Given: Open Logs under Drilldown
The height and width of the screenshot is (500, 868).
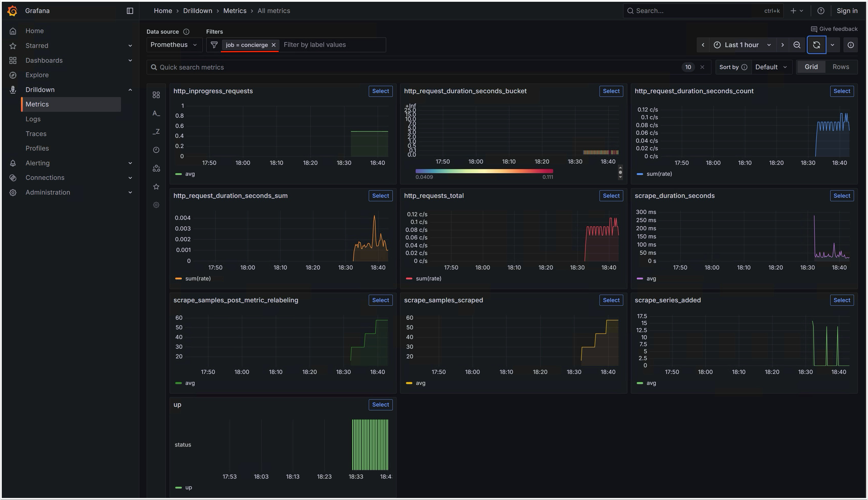Looking at the screenshot, I should (33, 119).
